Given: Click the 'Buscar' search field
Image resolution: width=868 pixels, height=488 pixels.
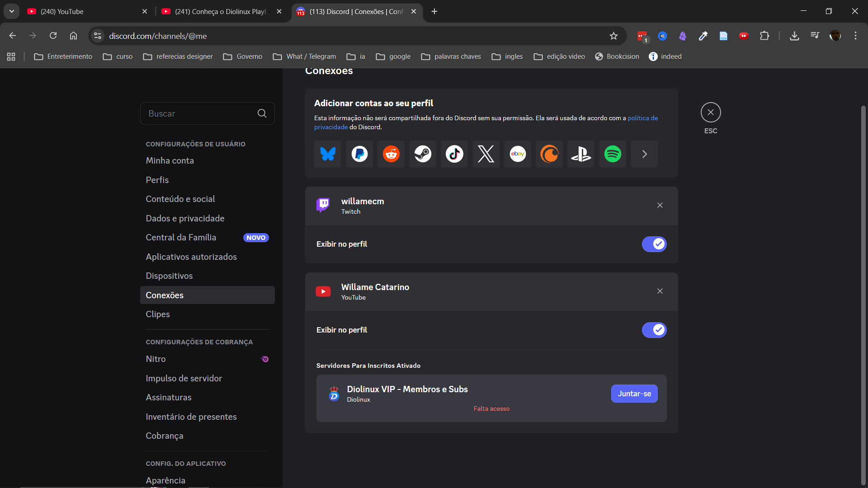Looking at the screenshot, I should pos(199,113).
